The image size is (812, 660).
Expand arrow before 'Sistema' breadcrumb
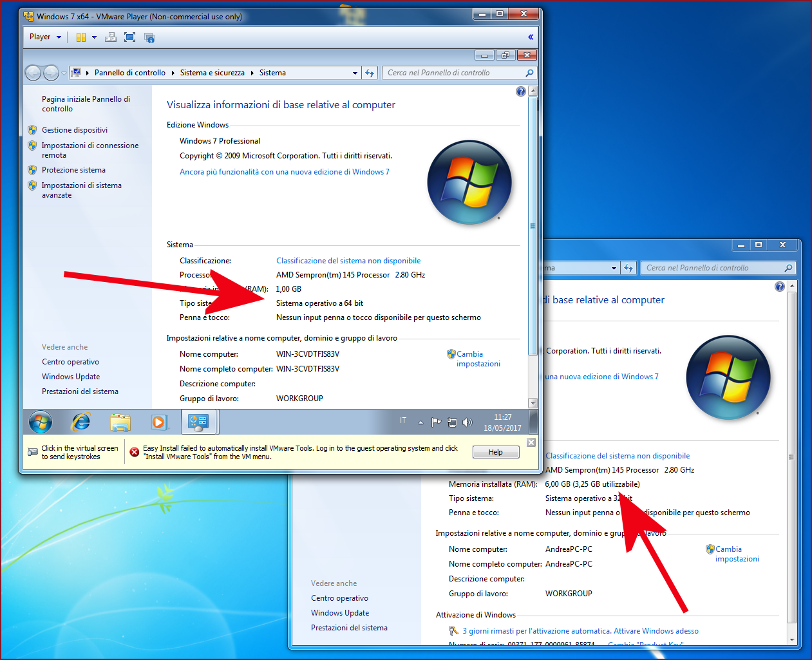pyautogui.click(x=252, y=73)
